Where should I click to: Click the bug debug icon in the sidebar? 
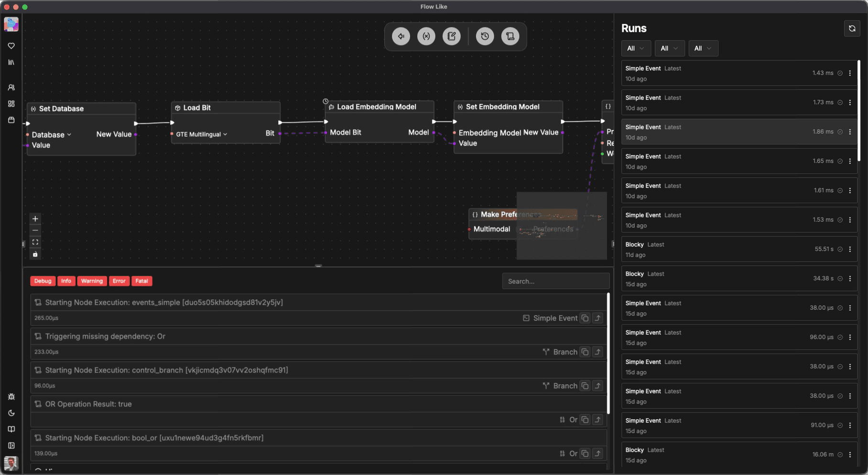click(11, 397)
